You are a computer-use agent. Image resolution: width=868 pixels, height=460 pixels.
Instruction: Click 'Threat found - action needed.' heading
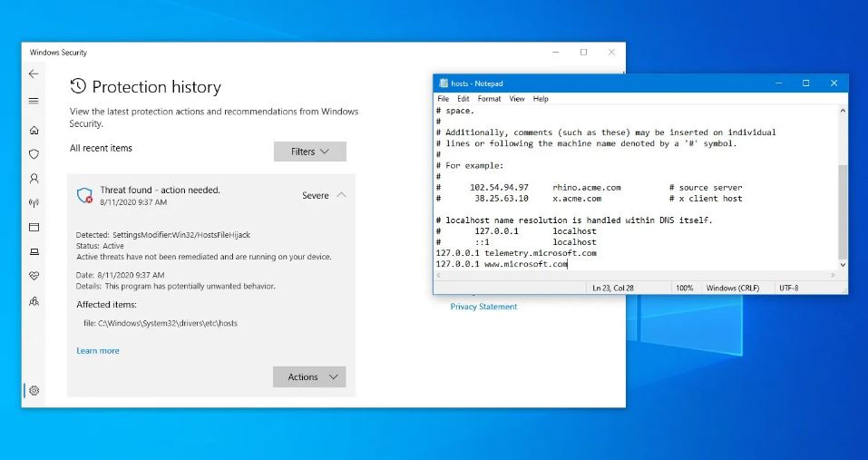tap(160, 190)
